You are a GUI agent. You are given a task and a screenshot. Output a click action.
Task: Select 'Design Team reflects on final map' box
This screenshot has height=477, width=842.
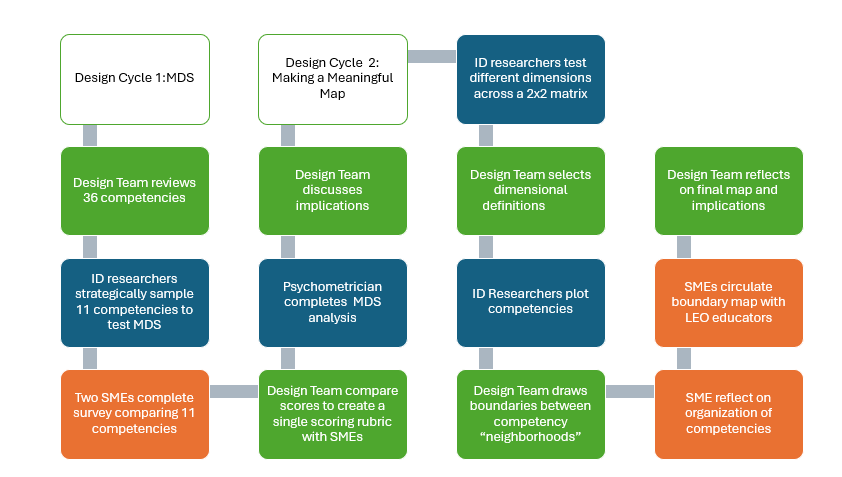coord(729,191)
